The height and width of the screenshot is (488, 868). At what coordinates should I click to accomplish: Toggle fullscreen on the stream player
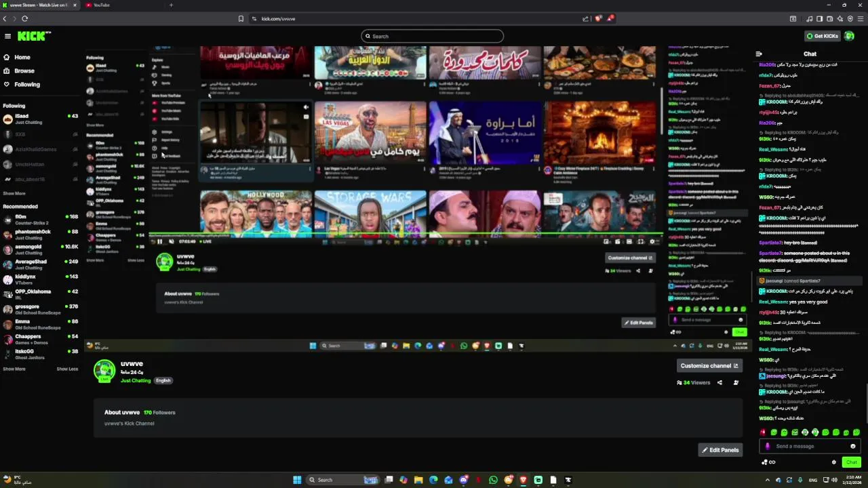coord(640,241)
